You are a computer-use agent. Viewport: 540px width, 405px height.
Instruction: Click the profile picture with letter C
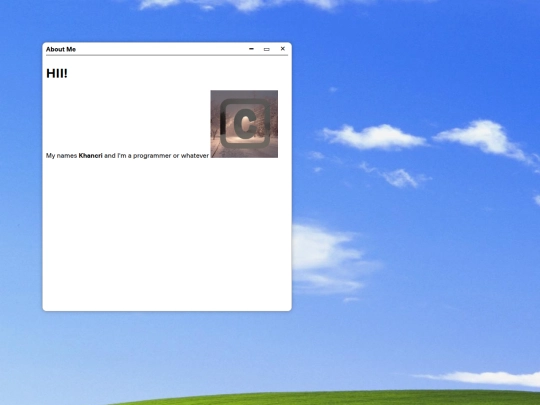point(244,124)
